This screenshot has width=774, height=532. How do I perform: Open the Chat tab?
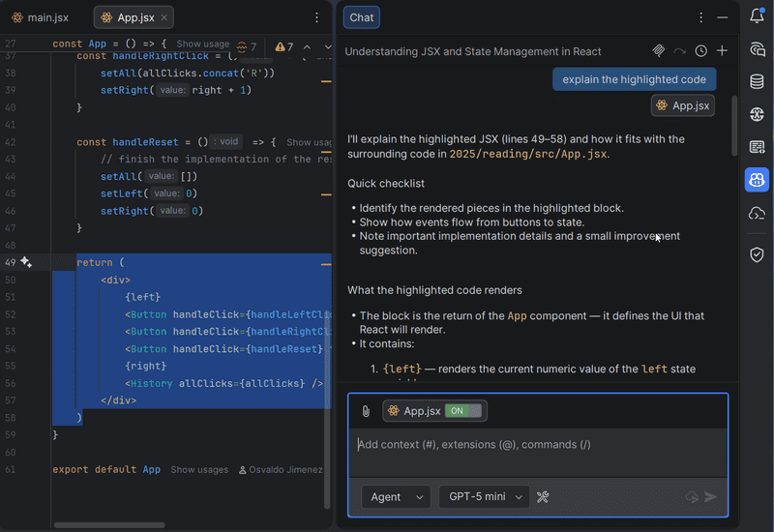(x=361, y=17)
